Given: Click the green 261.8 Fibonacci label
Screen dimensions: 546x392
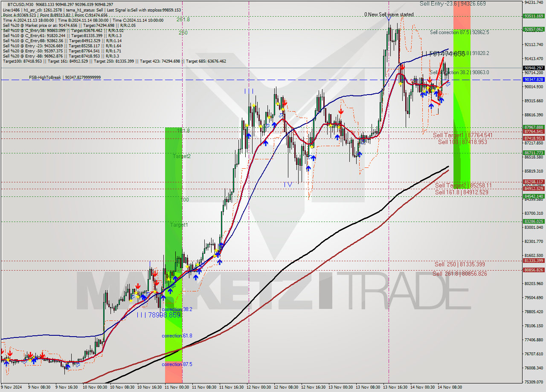Looking at the screenshot, I should click(x=183, y=20).
